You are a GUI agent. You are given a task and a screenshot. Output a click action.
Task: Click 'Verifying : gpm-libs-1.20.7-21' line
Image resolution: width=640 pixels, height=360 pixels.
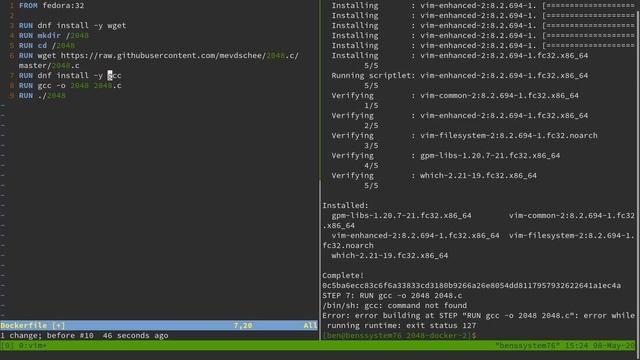click(446, 156)
